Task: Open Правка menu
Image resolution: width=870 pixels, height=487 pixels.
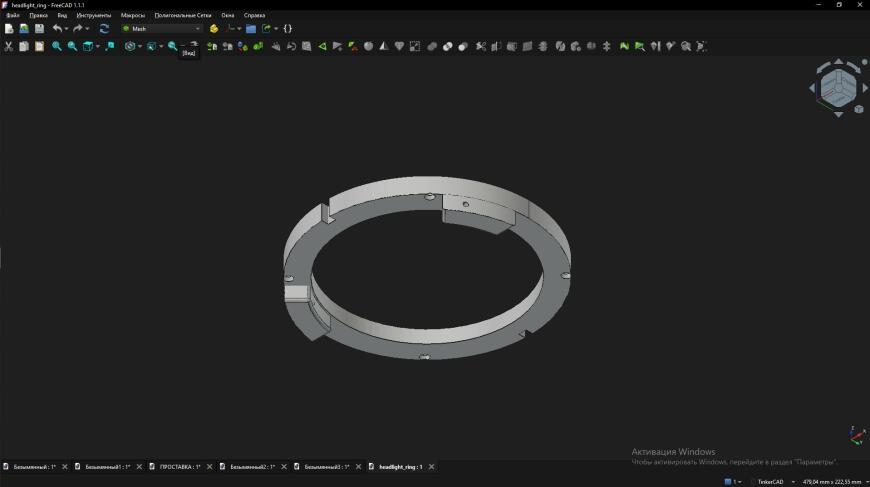Action: [38, 15]
